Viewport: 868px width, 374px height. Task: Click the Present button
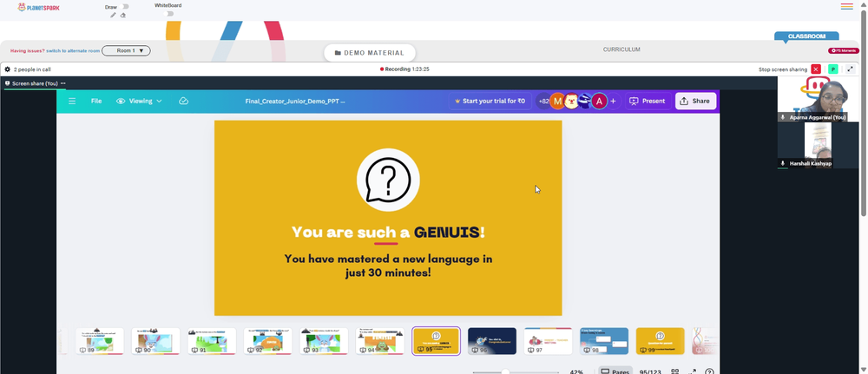[x=648, y=102]
